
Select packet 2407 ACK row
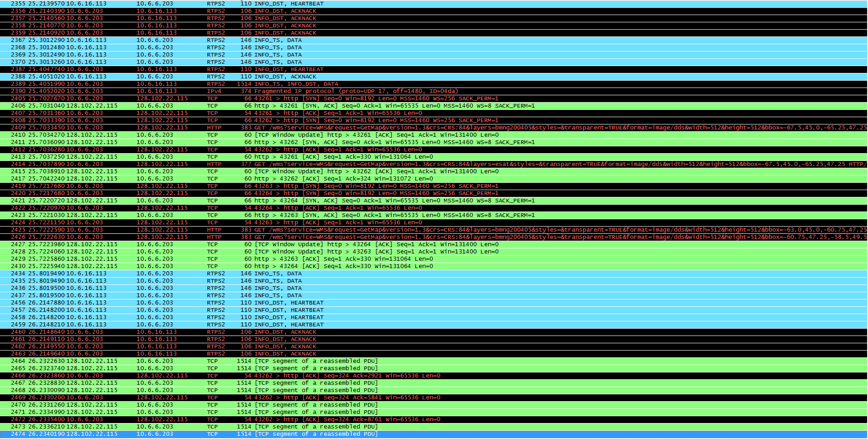tap(434, 113)
